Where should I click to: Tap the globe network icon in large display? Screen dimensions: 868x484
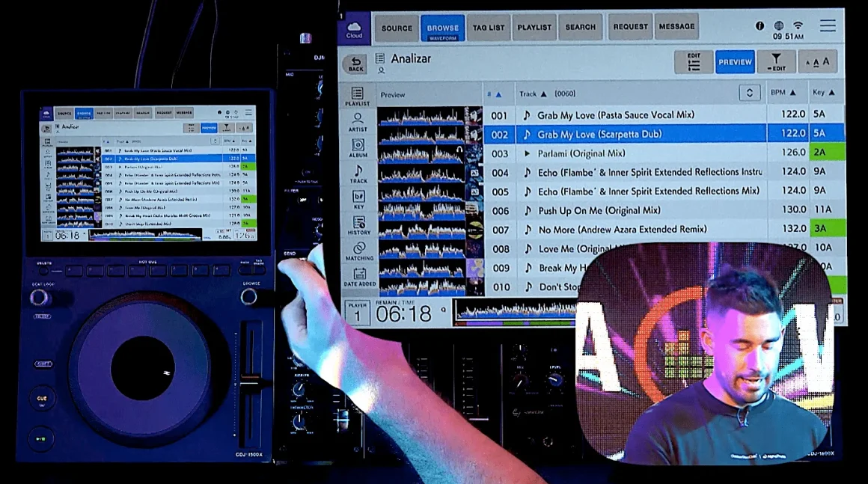click(779, 25)
